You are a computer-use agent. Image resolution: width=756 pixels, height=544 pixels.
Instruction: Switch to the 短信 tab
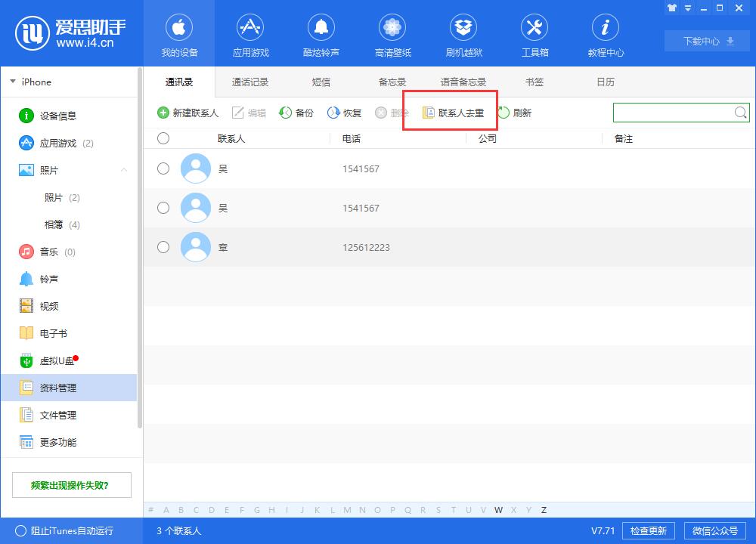[321, 82]
